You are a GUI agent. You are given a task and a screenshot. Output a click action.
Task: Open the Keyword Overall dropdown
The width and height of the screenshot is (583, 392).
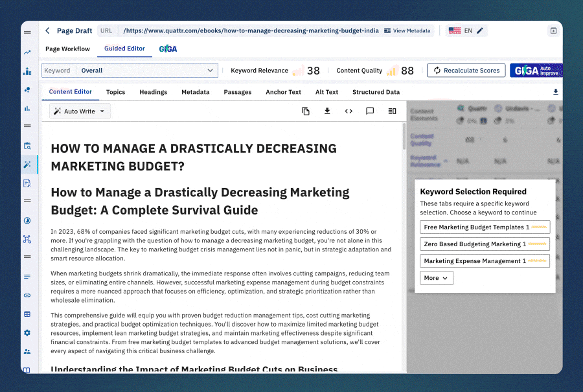point(130,70)
